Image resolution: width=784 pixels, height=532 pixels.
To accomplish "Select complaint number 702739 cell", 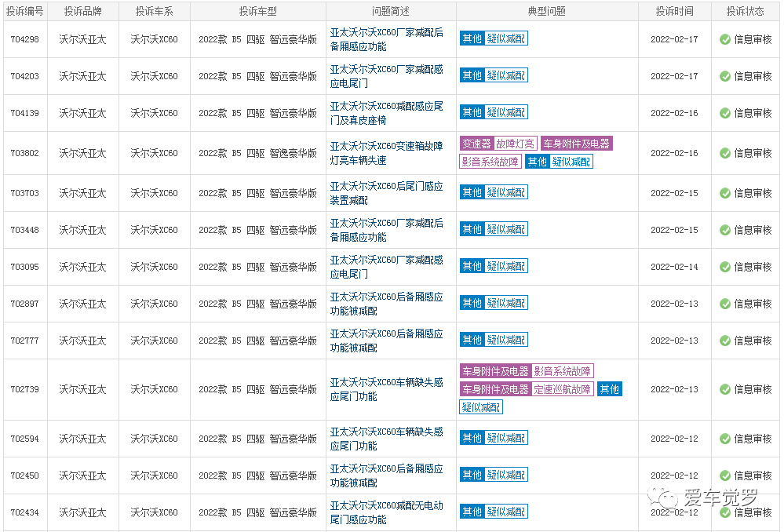I will (25, 389).
